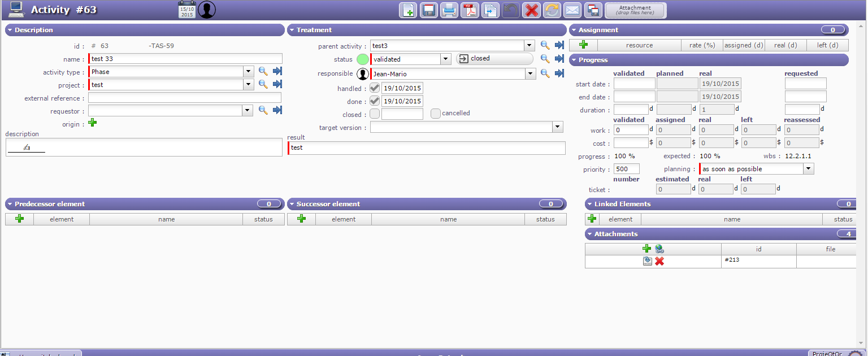This screenshot has width=868, height=356.
Task: Refresh the activity with circular arrows icon
Action: click(552, 10)
